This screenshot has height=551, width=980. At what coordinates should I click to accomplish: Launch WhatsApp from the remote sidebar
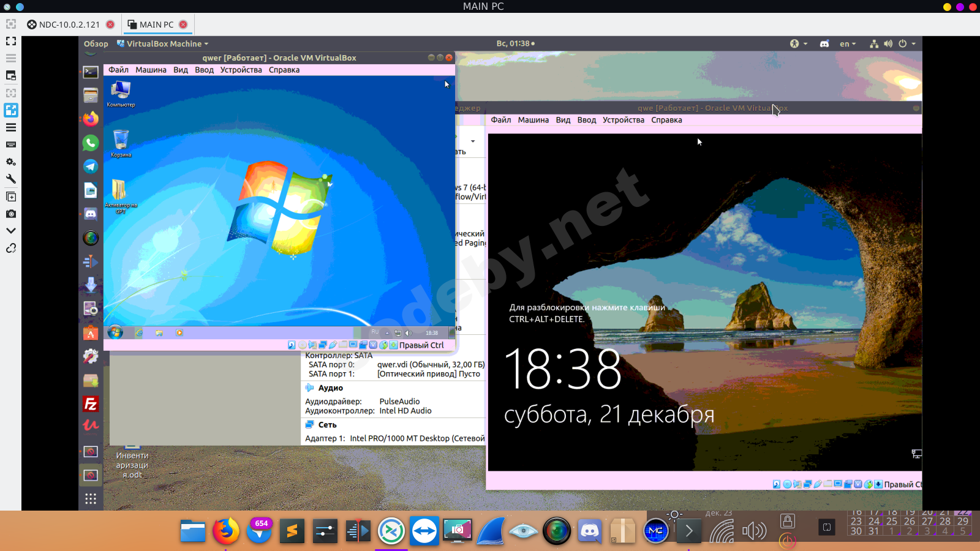[91, 143]
